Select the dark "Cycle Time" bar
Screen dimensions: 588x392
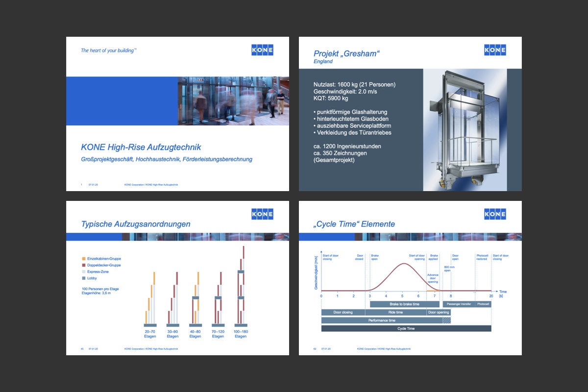406,328
